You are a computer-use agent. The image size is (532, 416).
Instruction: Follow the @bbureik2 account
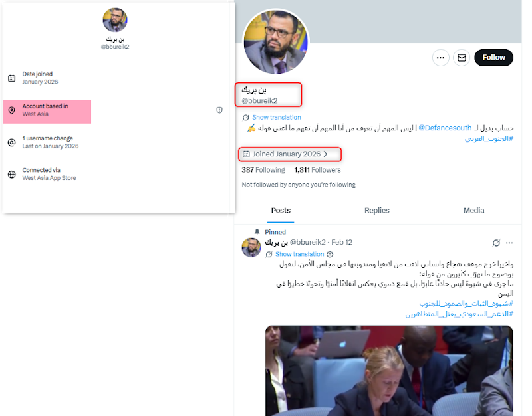[x=493, y=58]
